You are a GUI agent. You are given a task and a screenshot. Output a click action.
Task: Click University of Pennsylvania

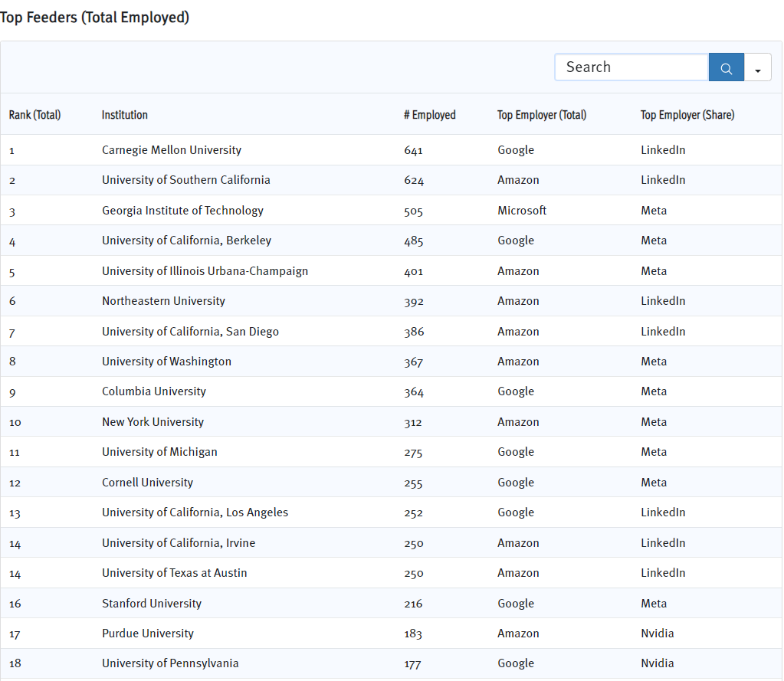(170, 663)
